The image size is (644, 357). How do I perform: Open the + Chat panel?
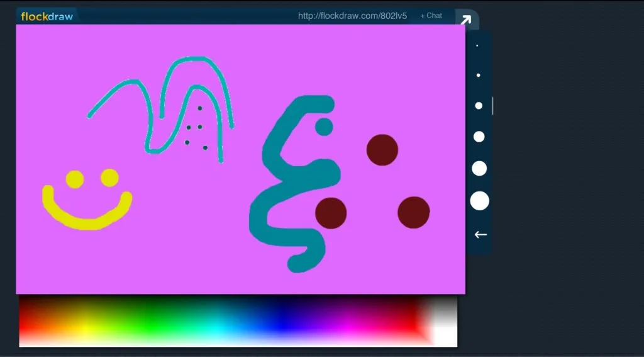point(431,16)
